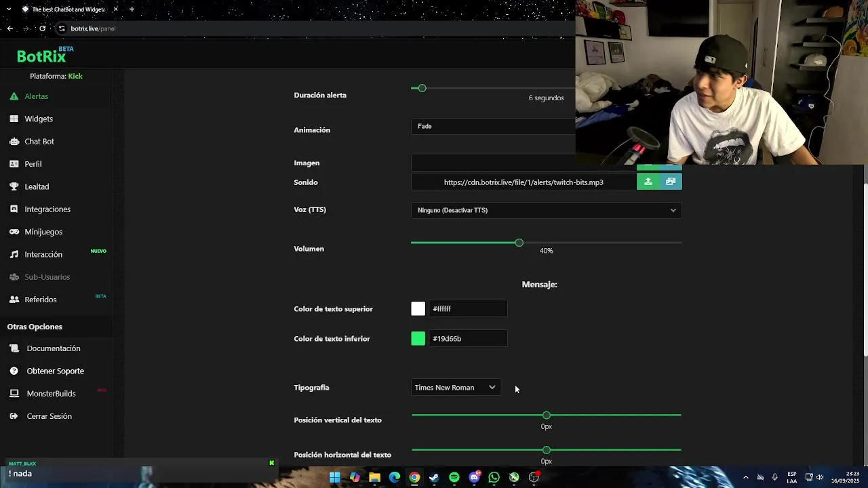Open the MonsterBuilds link
Image resolution: width=868 pixels, height=488 pixels.
[x=52, y=394]
